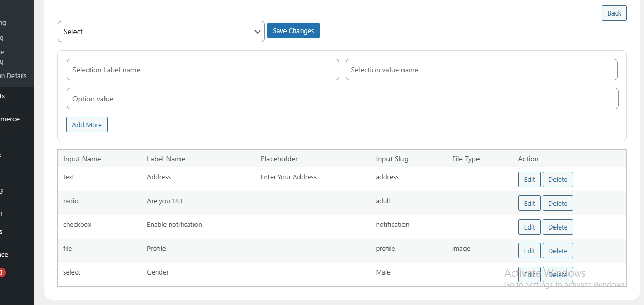Edit the Profile file row

tap(529, 251)
